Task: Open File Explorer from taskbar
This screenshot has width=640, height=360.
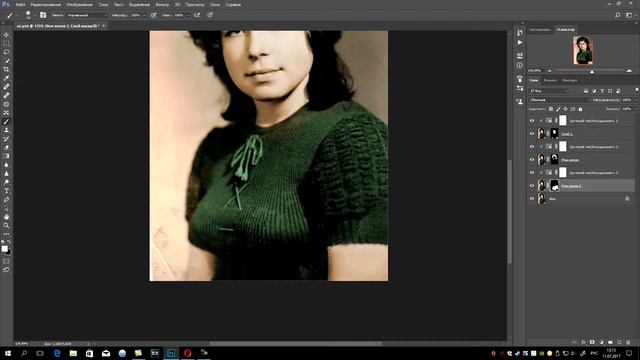Action: point(73,353)
